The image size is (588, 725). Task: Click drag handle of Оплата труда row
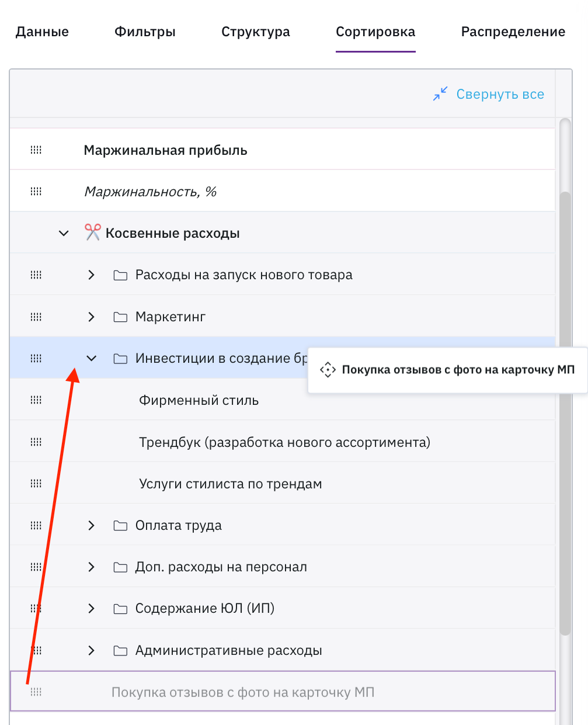[36, 525]
